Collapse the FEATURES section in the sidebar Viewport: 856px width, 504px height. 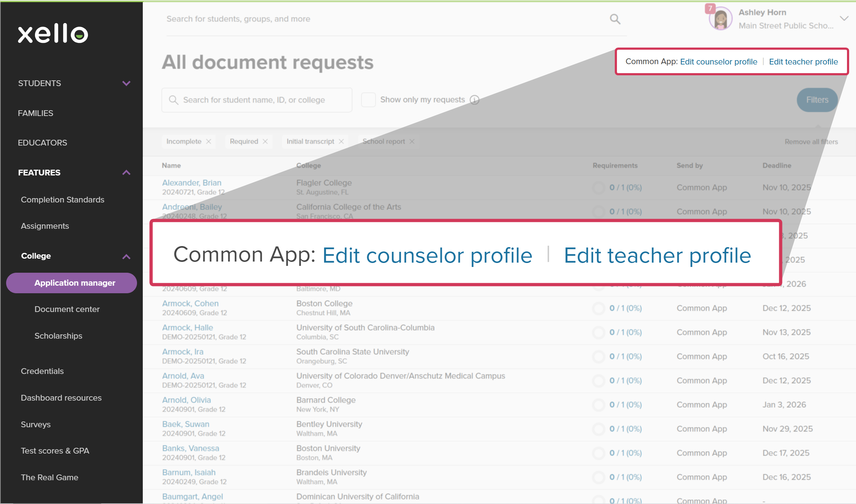[126, 173]
